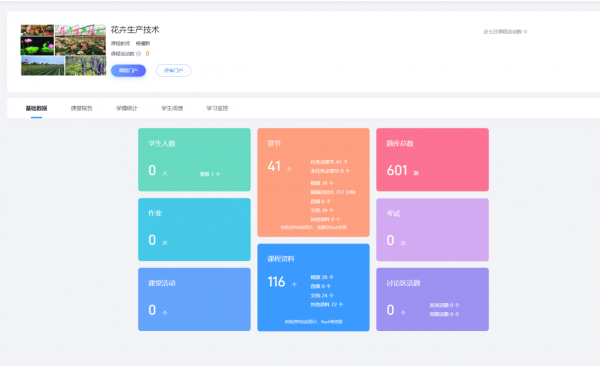600x366 pixels.
Task: Open the green 学生人数 card
Action: coord(194,160)
